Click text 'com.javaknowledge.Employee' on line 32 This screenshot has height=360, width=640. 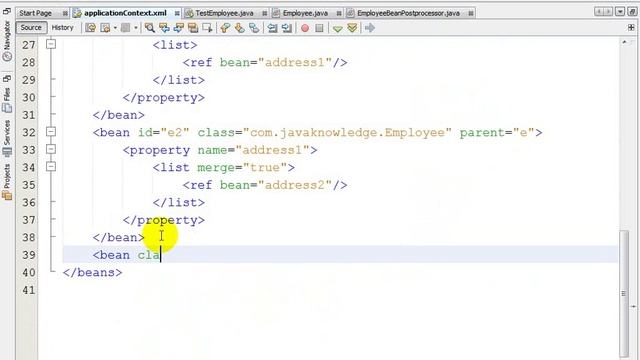(347, 133)
